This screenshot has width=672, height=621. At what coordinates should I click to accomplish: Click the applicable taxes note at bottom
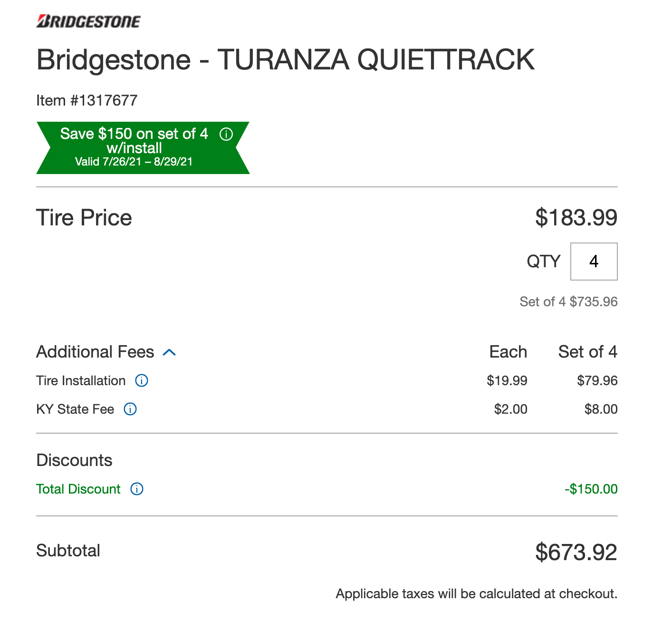(476, 593)
